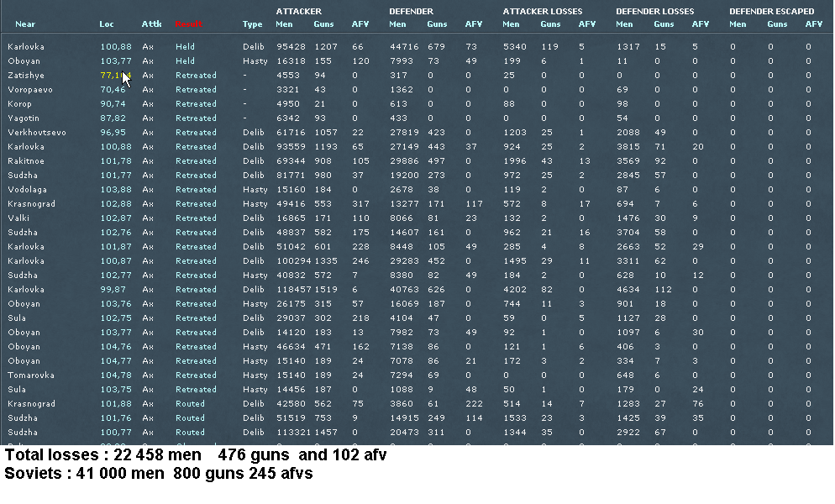The image size is (835, 504).
Task: Click Hasty type in Vodolaga row
Action: (255, 190)
